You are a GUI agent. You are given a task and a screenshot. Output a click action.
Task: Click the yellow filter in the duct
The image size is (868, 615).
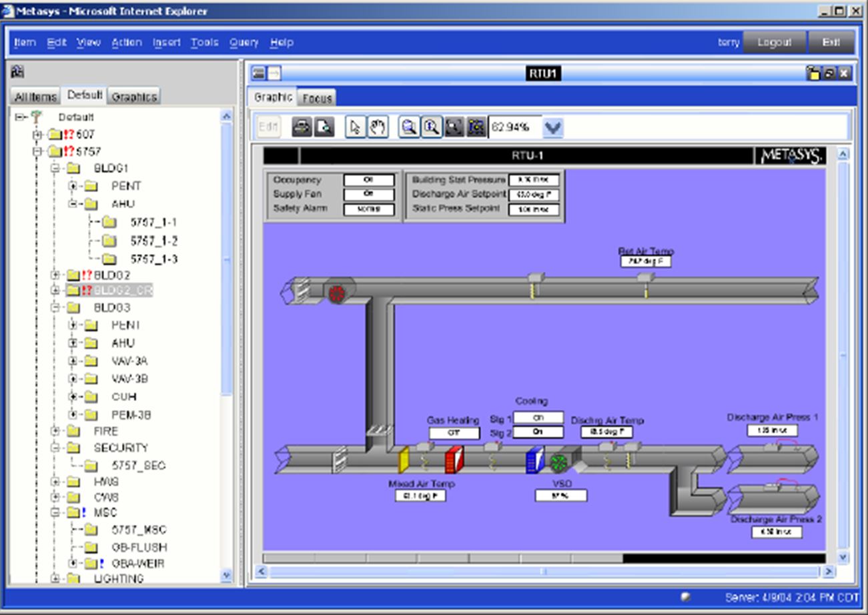[x=404, y=460]
